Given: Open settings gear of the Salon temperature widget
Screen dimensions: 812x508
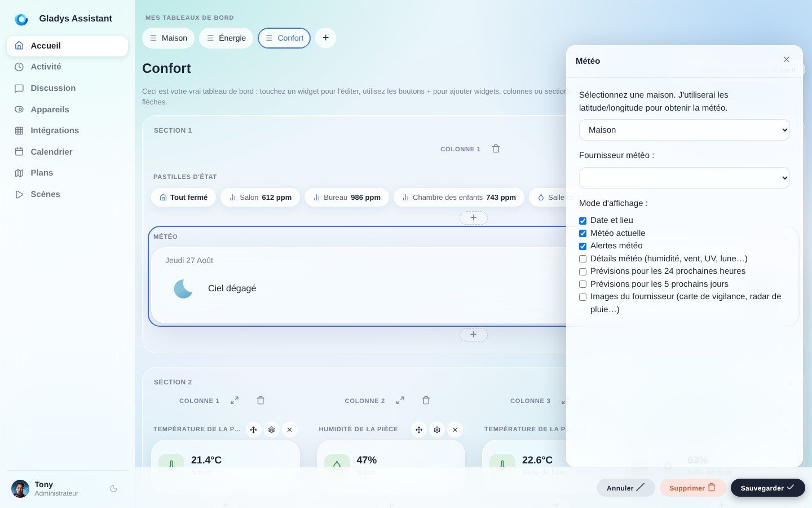Looking at the screenshot, I should point(272,430).
